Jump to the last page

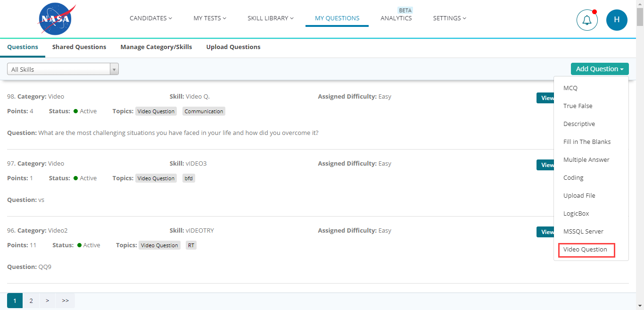click(x=65, y=301)
